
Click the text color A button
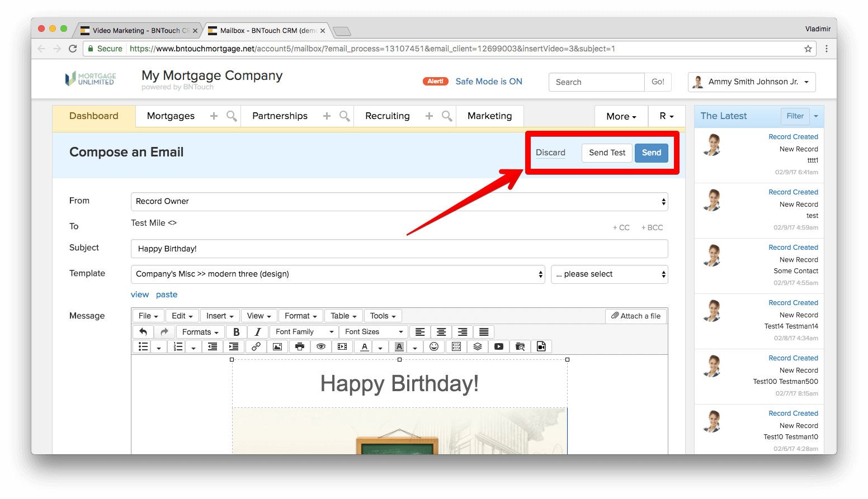(x=365, y=346)
